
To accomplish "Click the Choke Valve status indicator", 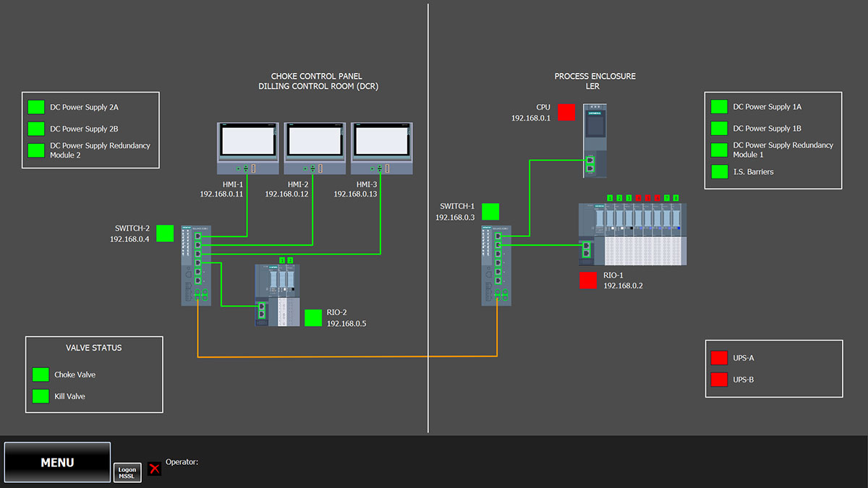I will (40, 374).
